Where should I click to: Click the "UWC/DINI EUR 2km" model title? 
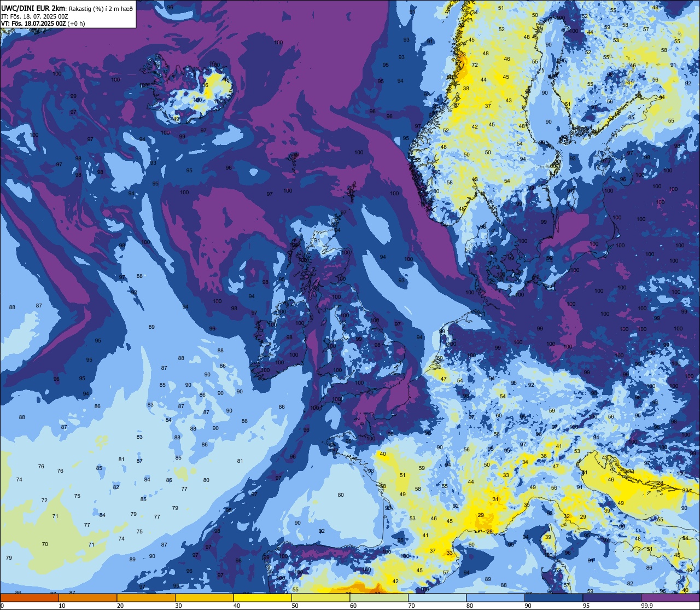click(33, 8)
